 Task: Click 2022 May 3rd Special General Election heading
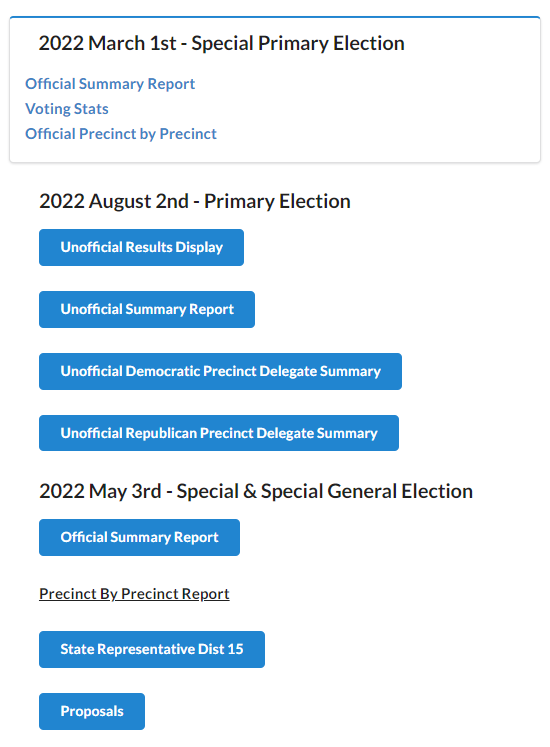point(256,491)
